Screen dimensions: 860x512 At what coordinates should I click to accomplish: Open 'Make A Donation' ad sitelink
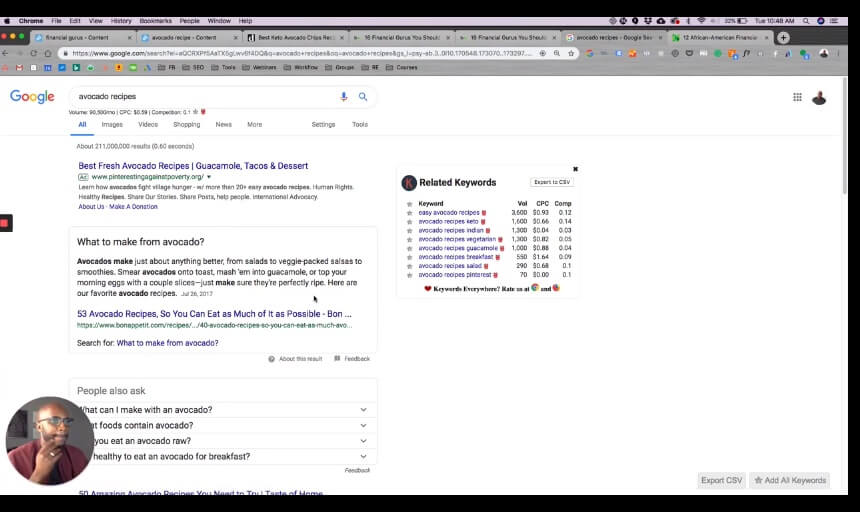(133, 207)
